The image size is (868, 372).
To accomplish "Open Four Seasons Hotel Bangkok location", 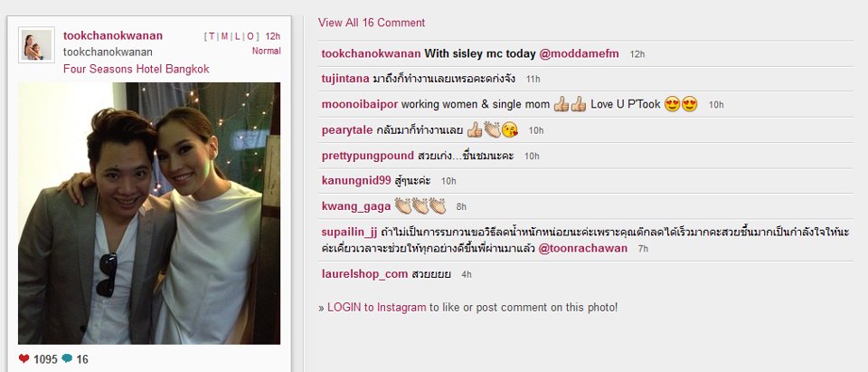I will (137, 70).
